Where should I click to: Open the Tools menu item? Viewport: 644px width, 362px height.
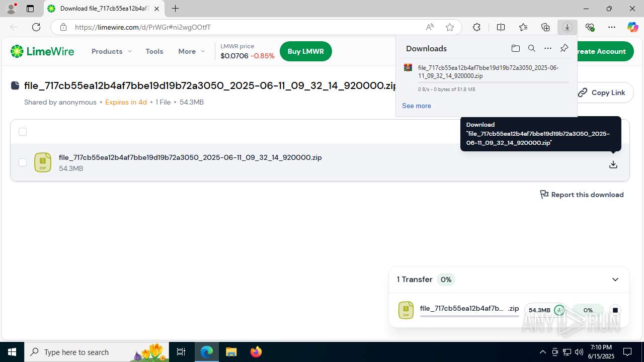[154, 51]
